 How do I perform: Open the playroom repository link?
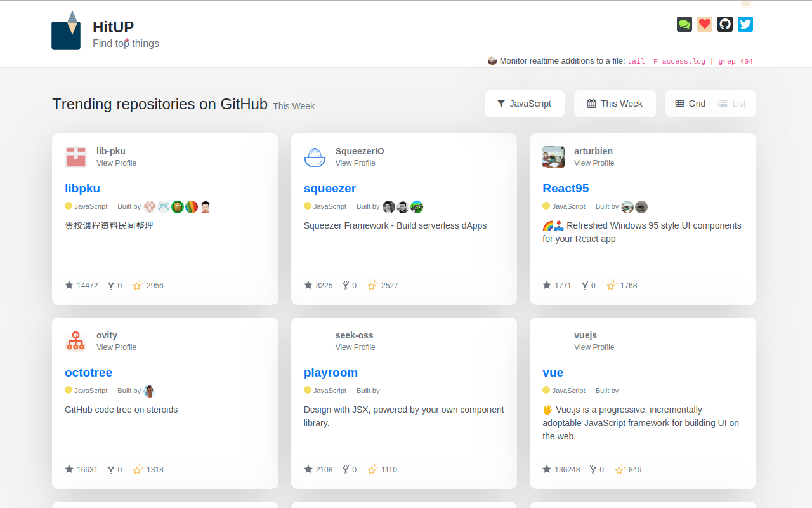[331, 373]
